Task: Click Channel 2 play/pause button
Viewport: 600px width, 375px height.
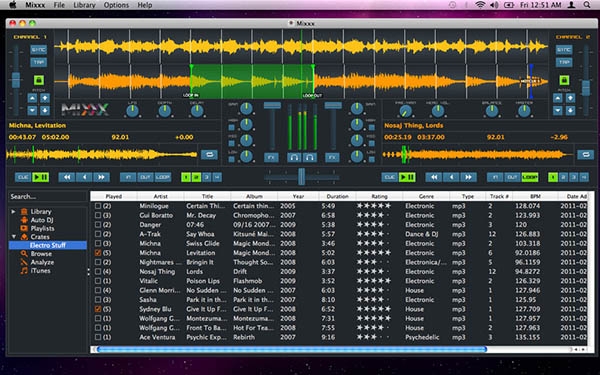Action: point(407,177)
